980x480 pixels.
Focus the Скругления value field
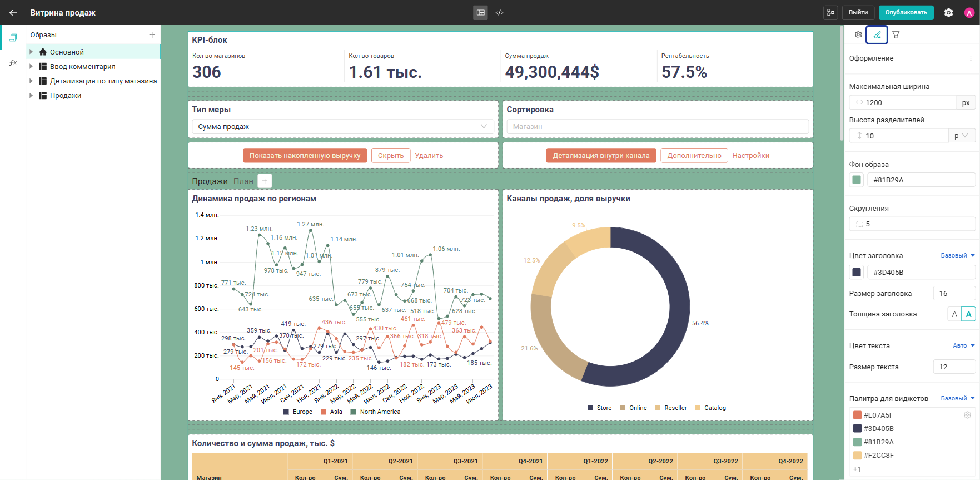coord(912,224)
